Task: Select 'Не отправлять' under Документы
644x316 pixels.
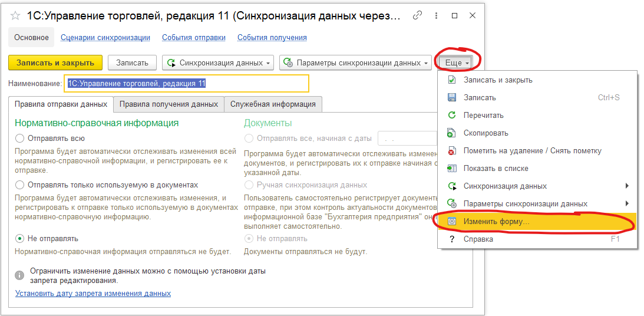Action: point(249,238)
